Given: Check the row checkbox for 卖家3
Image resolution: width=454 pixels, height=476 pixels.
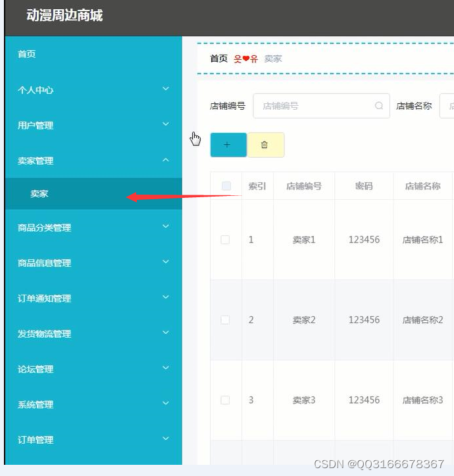Looking at the screenshot, I should [x=225, y=400].
